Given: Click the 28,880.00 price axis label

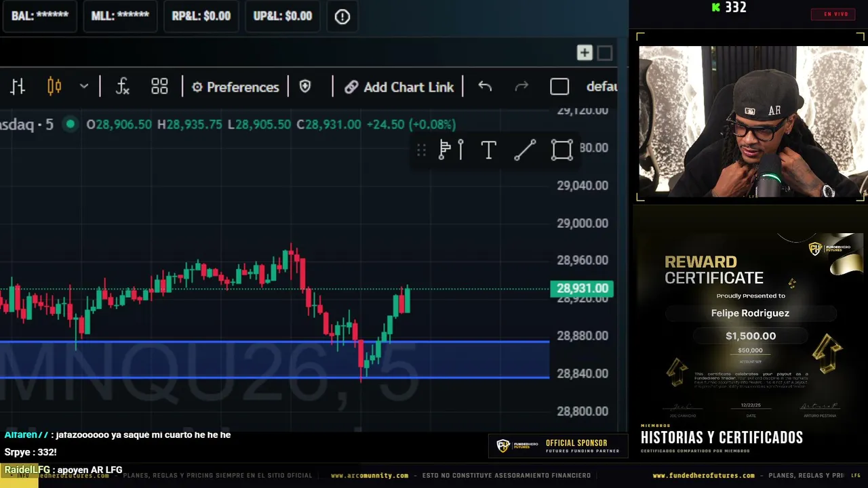Looking at the screenshot, I should [583, 335].
